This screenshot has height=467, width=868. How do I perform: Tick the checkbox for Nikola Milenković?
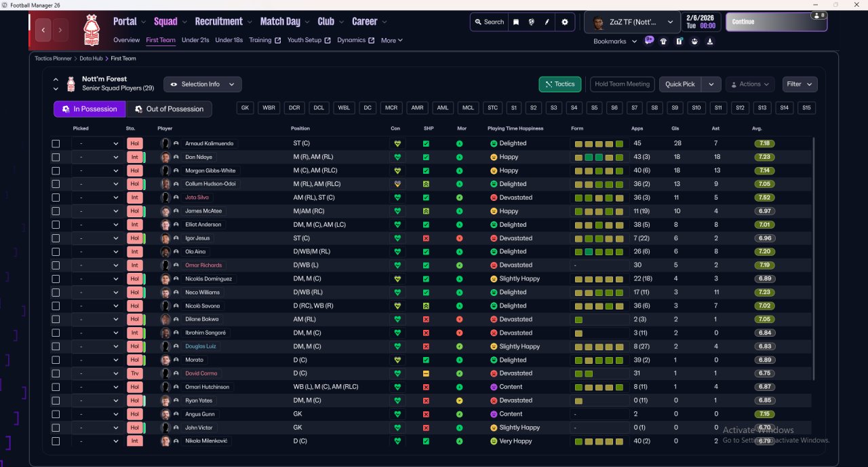(56, 441)
